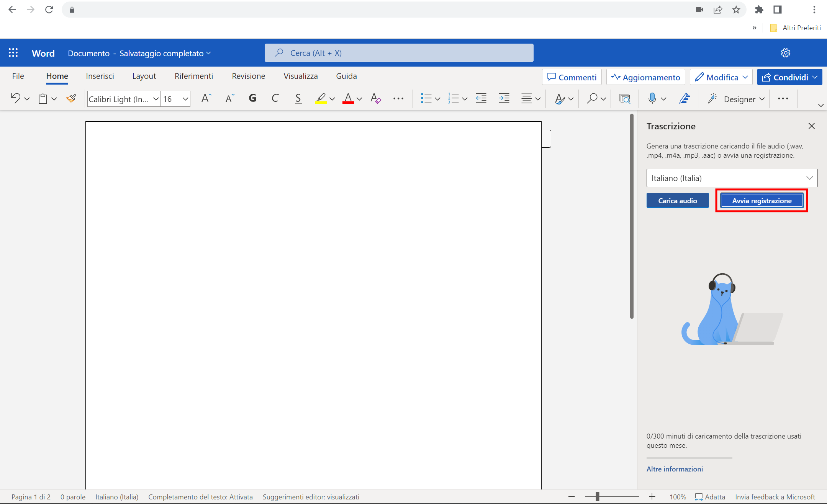Open the Inserisci ribbon tab
The width and height of the screenshot is (827, 504).
[100, 76]
